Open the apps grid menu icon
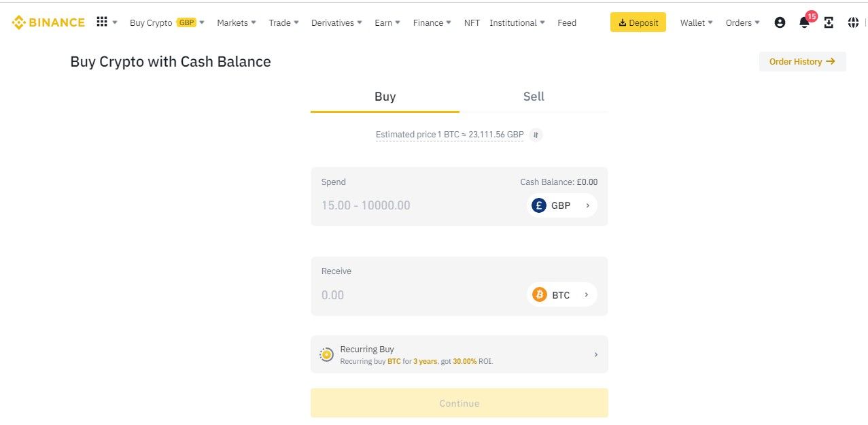868x425 pixels. coord(102,22)
